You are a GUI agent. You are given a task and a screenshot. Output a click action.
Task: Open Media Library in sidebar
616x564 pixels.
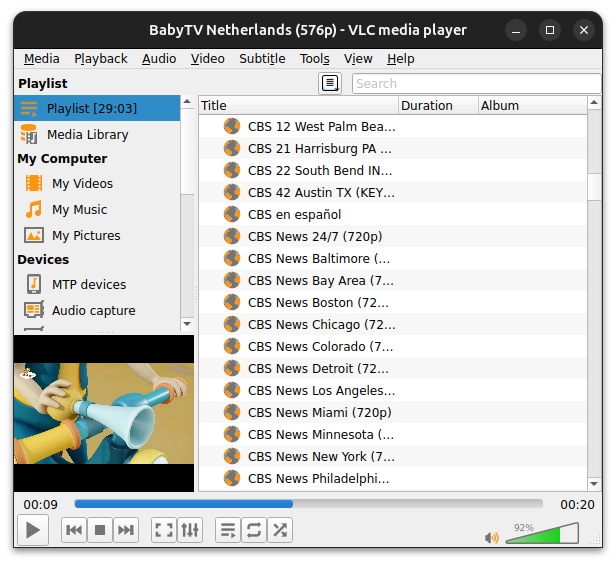tap(97, 135)
